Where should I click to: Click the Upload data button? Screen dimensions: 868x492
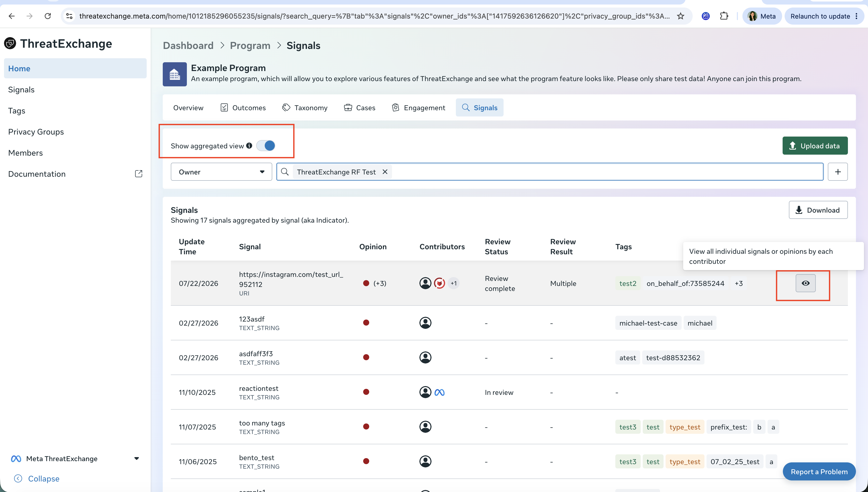(815, 146)
